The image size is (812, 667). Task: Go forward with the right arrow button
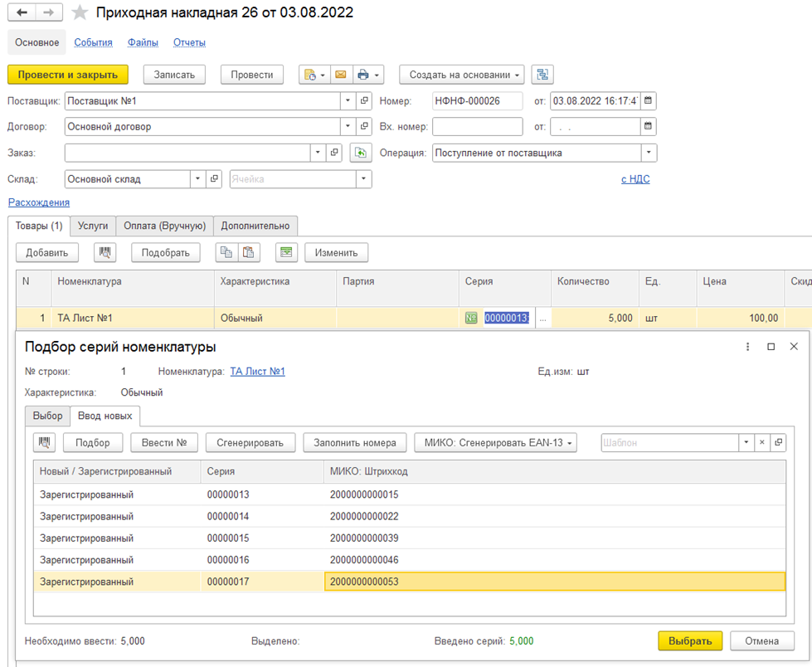[49, 12]
